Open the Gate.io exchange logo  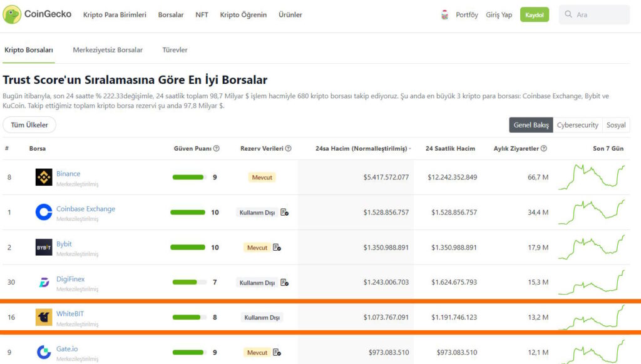pos(44,352)
